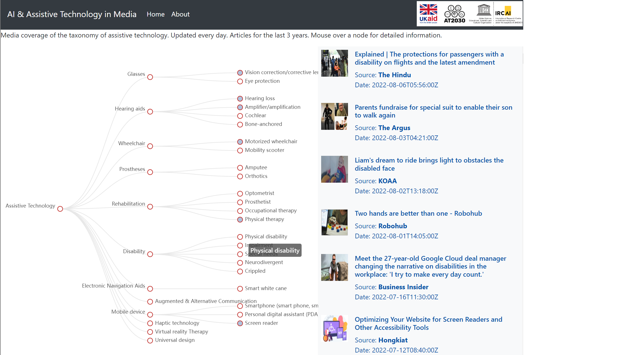Screen dimensions: 644x355
Task: Expand the Haptic technology node
Action: point(150,323)
